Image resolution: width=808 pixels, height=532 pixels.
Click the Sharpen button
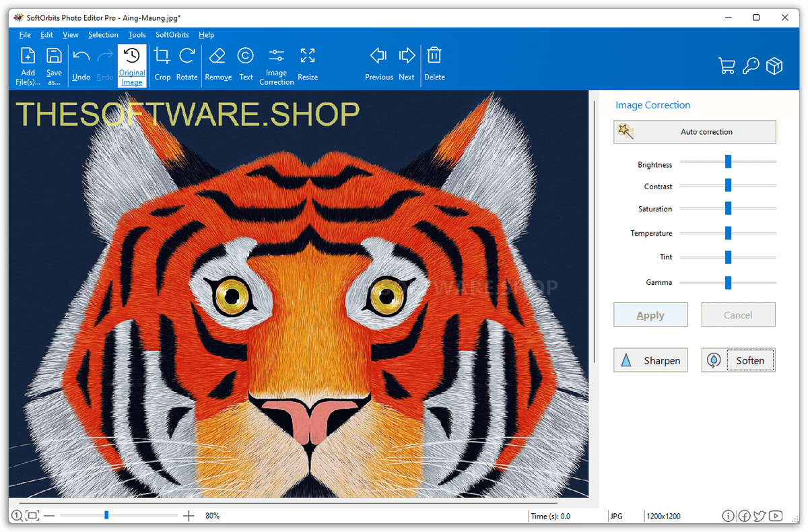coord(650,360)
